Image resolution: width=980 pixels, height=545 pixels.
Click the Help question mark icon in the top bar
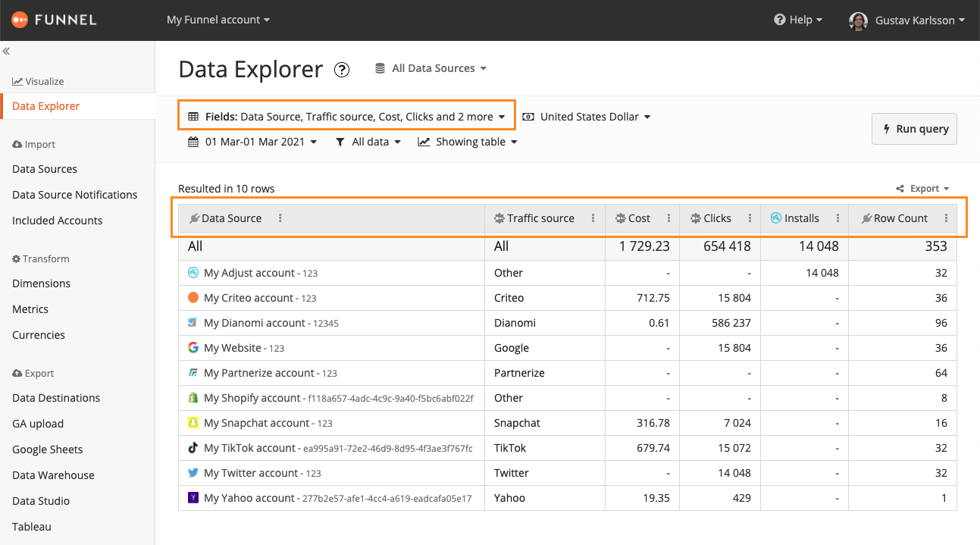coord(779,20)
